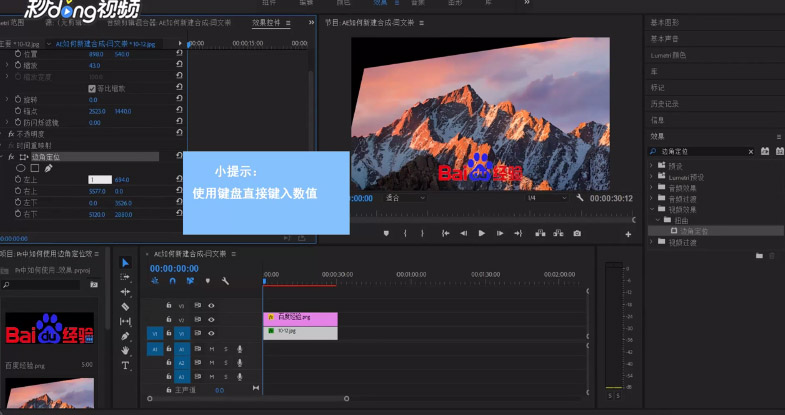The image size is (785, 415).
Task: Expand 视频过渡 video transitions folder
Action: [651, 242]
